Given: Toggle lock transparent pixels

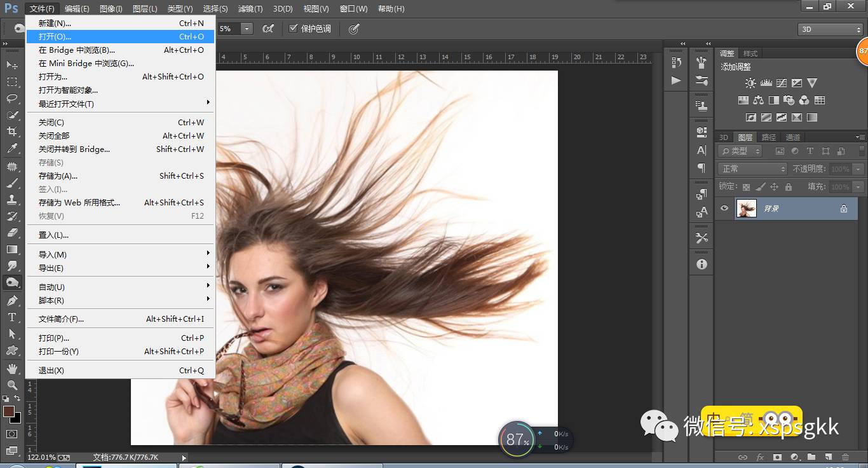Looking at the screenshot, I should [746, 187].
